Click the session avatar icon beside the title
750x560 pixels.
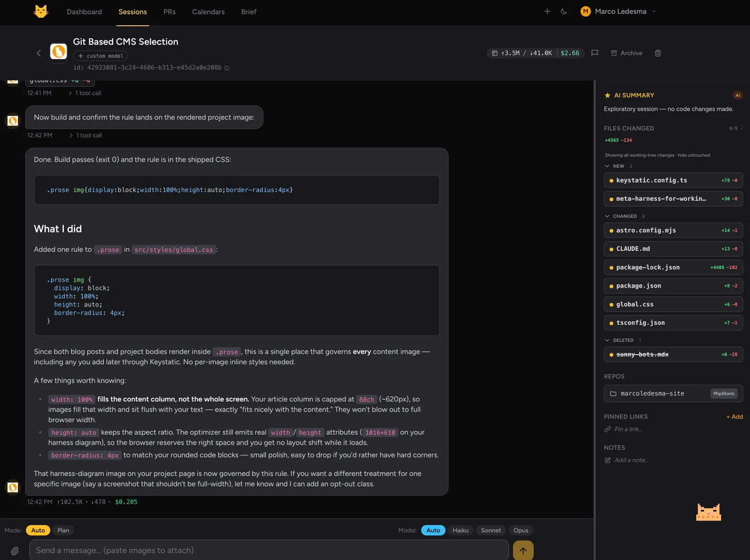point(58,51)
